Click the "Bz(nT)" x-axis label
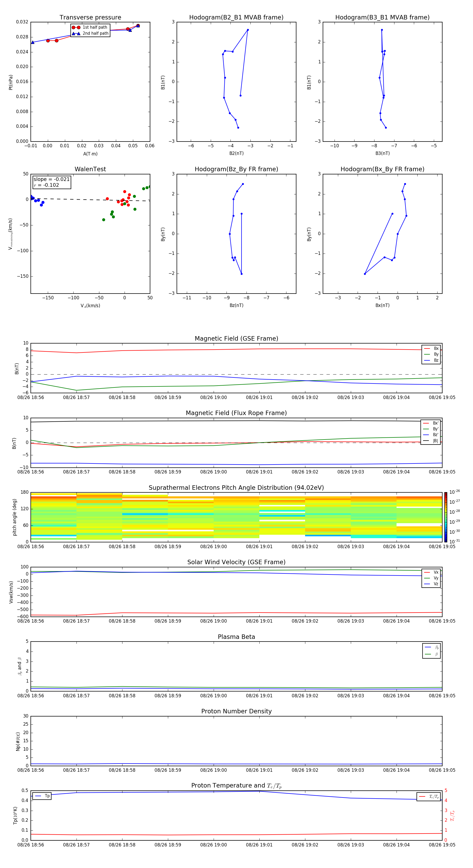This screenshot has height=868, width=473. 236,305
